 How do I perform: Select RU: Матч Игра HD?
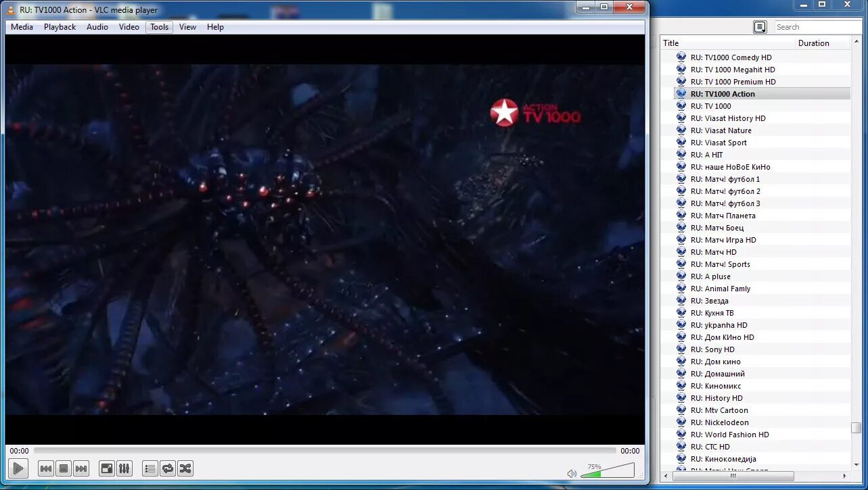(x=723, y=240)
